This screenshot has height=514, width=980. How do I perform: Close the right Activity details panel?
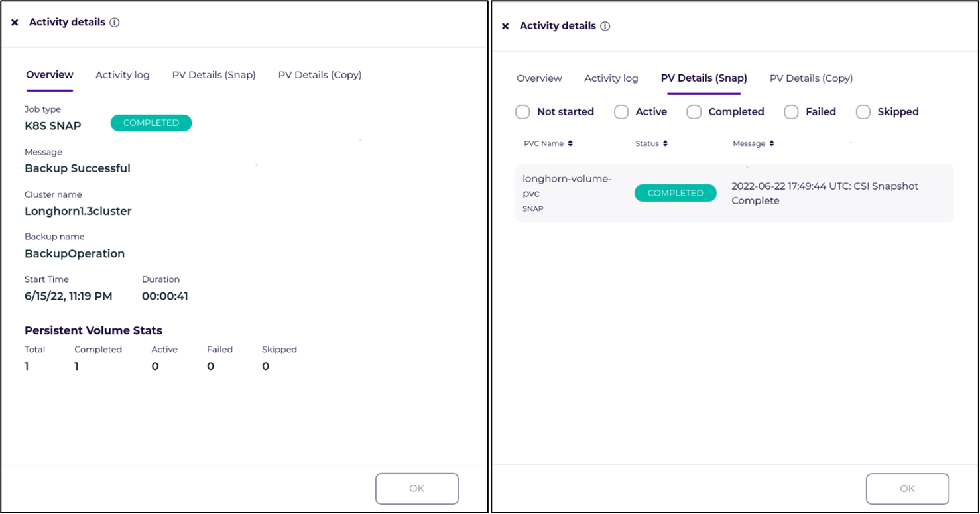point(505,27)
